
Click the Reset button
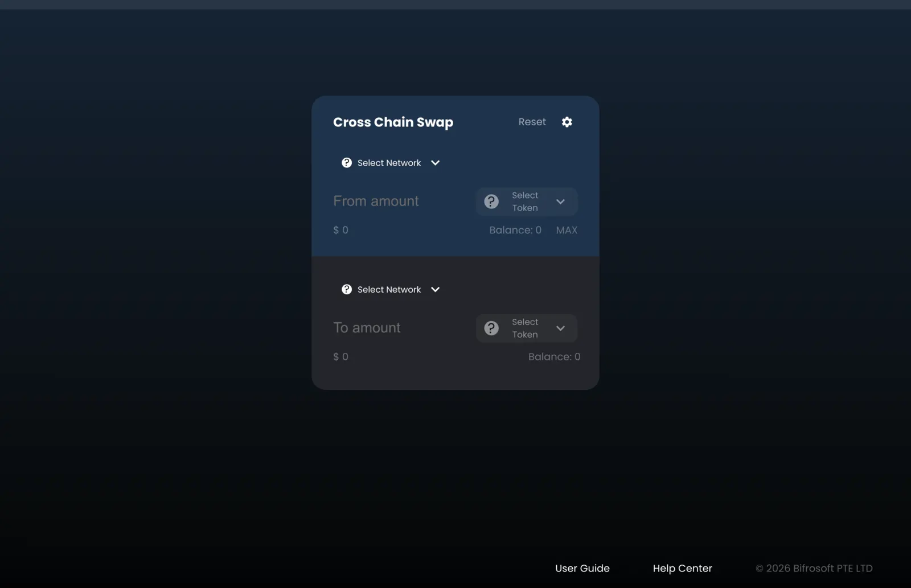pos(532,122)
